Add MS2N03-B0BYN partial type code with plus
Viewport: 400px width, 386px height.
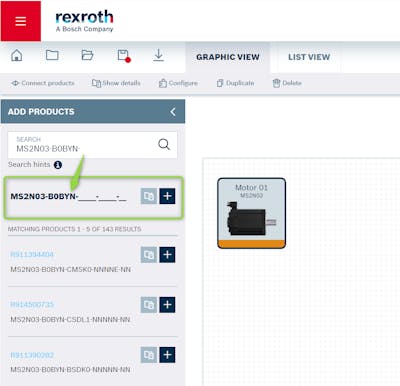[x=167, y=196]
